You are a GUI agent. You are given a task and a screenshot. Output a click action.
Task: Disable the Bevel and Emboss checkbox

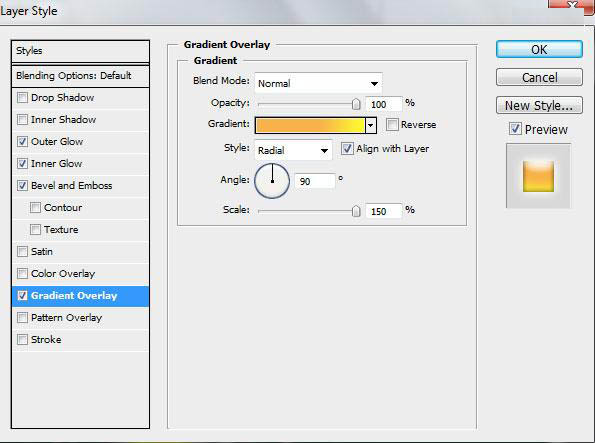click(x=22, y=186)
